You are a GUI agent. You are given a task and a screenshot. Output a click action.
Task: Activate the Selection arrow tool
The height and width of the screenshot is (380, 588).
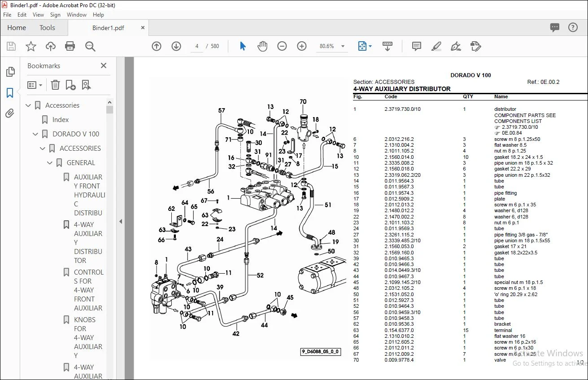pyautogui.click(x=243, y=46)
